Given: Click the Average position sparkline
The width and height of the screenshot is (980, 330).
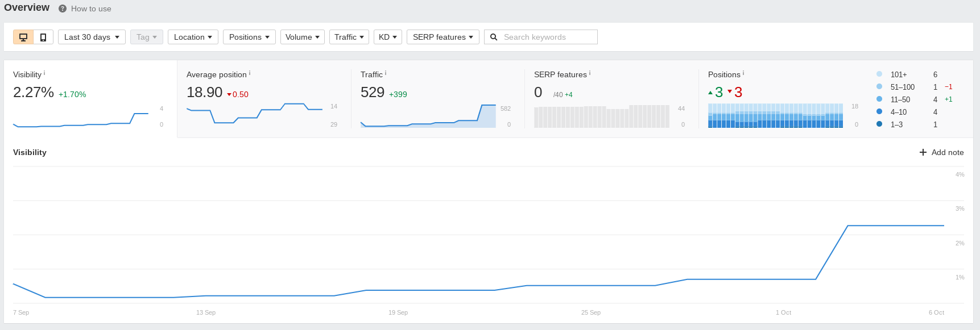Looking at the screenshot, I should click(254, 113).
